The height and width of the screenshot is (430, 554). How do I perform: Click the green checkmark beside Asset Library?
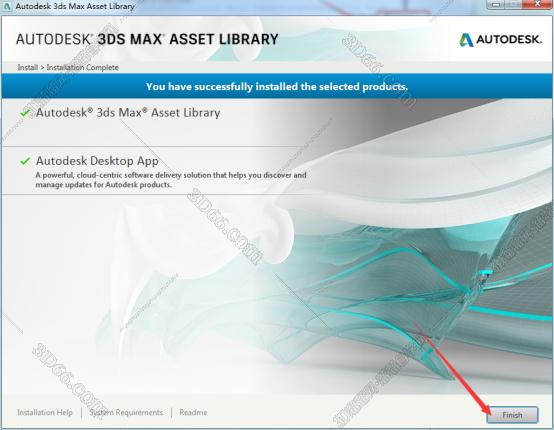pyautogui.click(x=25, y=113)
